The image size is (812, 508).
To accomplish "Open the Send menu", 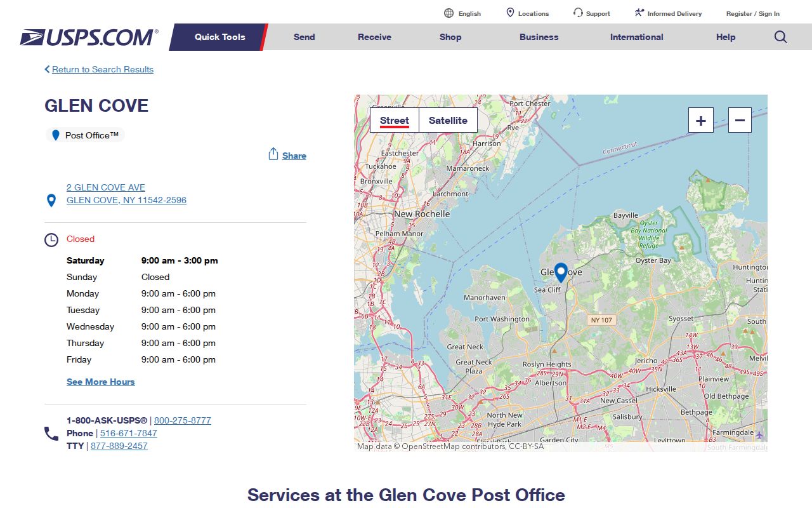I will [x=304, y=37].
